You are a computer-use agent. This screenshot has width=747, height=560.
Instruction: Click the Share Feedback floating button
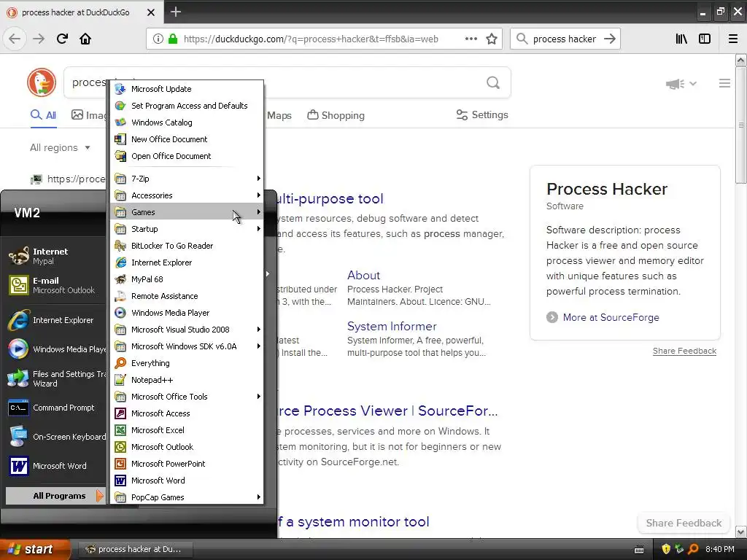click(684, 523)
